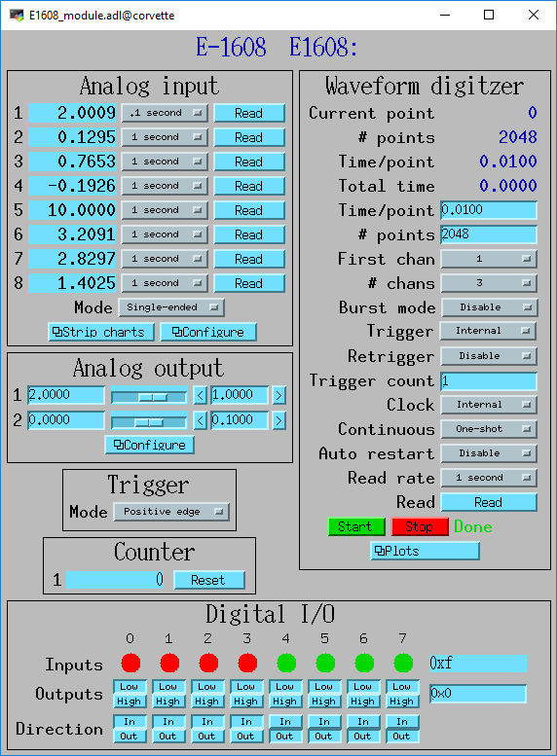This screenshot has width=557, height=756.
Task: Open Retrigger dropdown
Action: point(489,356)
